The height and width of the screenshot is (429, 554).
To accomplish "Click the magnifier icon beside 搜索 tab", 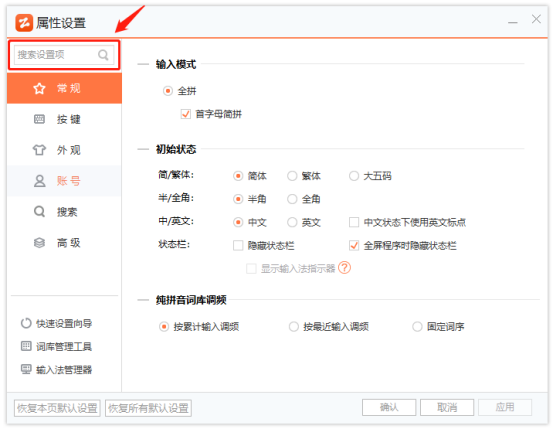I will (39, 212).
